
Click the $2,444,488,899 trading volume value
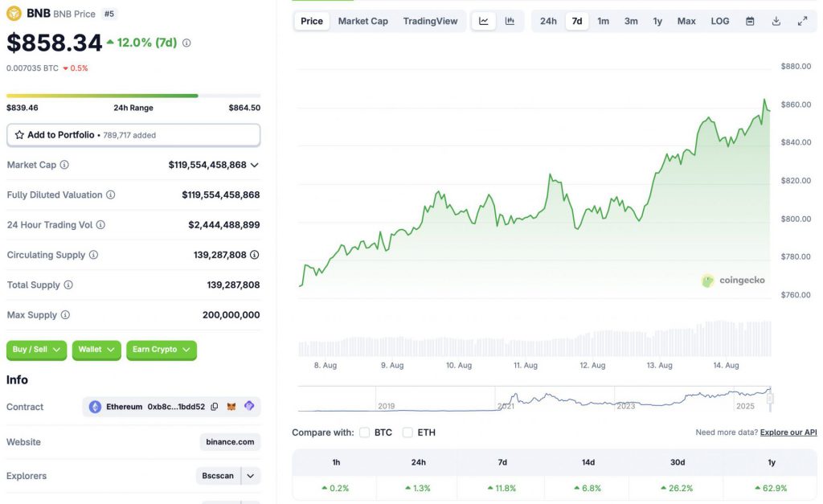[x=224, y=225]
